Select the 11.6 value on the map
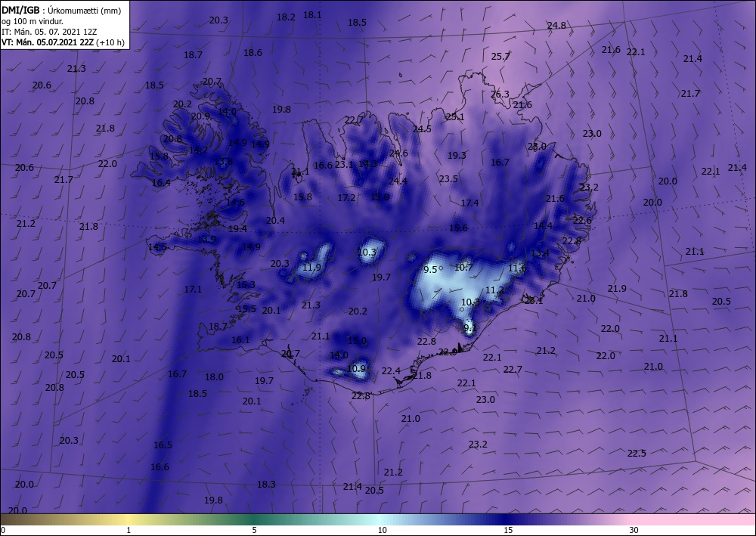Image resolution: width=756 pixels, height=536 pixels. pyautogui.click(x=517, y=268)
